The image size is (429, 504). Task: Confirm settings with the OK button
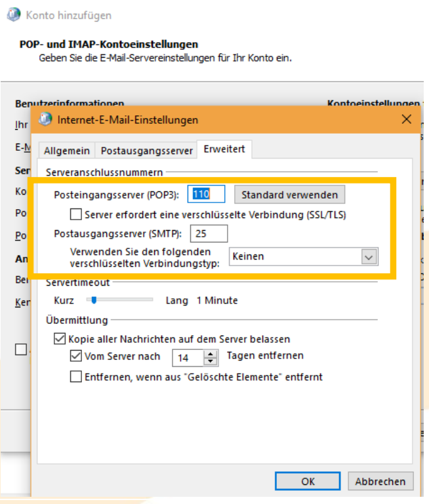pos(308,481)
